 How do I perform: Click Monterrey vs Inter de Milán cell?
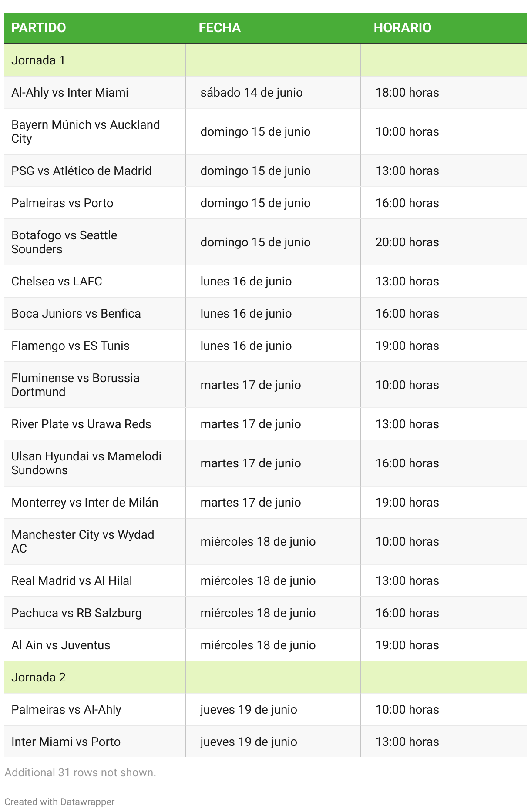click(94, 502)
